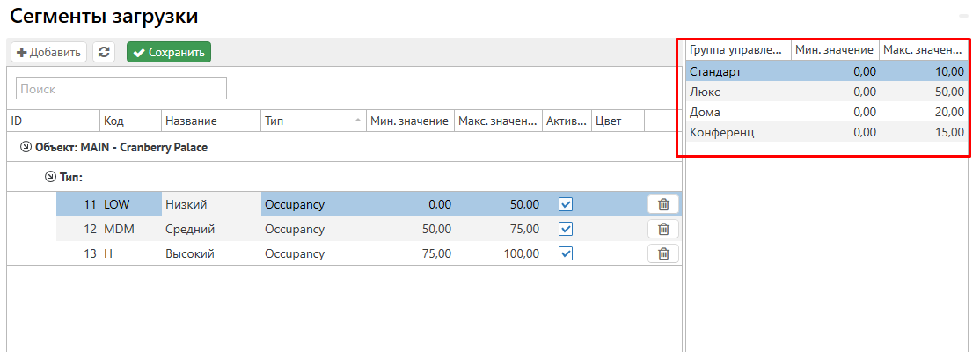Viewport: 980px width, 352px height.
Task: Uncheck active checkbox for Низкий segment
Action: (x=566, y=204)
